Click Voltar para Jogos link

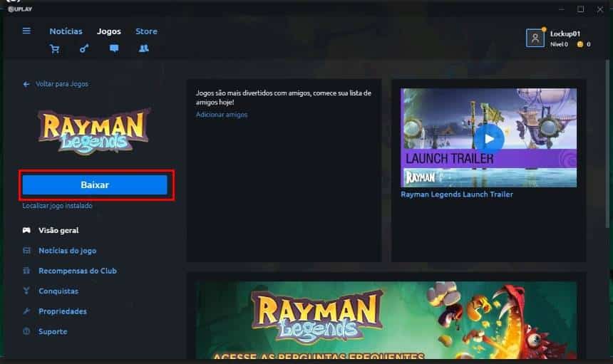tap(62, 84)
